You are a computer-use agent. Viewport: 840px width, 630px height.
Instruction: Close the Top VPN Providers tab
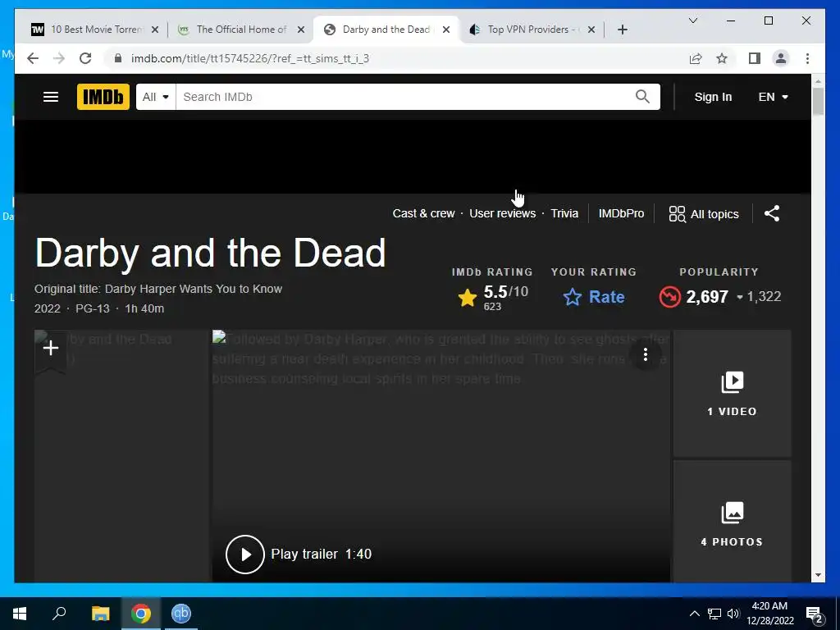click(x=591, y=30)
